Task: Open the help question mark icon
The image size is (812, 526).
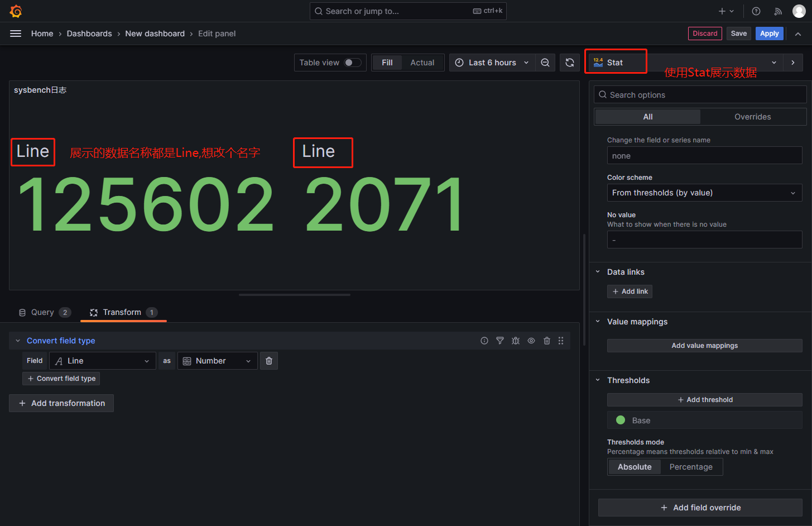Action: [756, 11]
